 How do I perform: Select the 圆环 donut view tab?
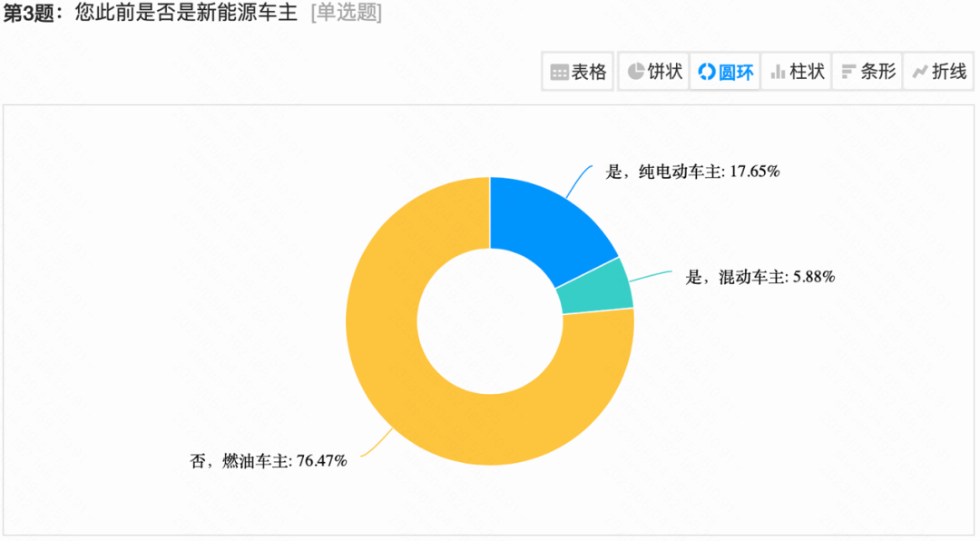coord(725,72)
